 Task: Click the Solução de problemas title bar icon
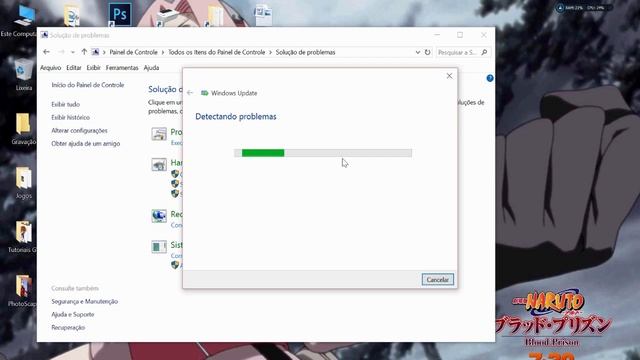pyautogui.click(x=44, y=35)
